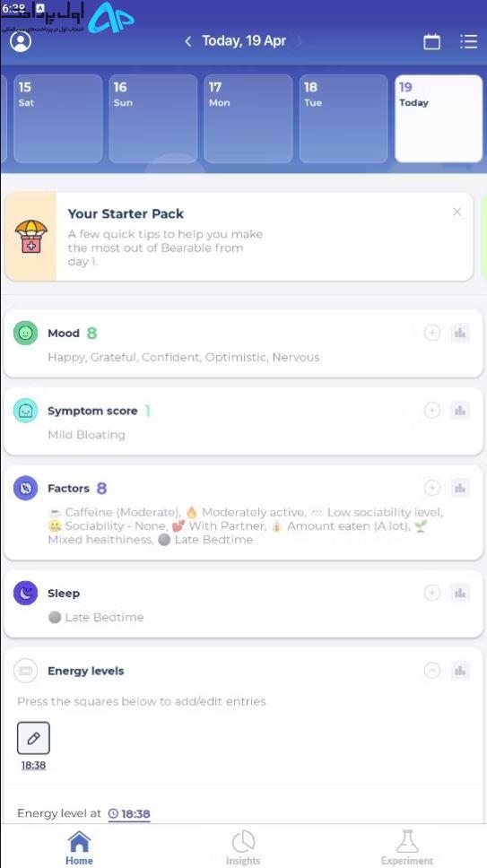This screenshot has width=487, height=868.
Task: Switch to the Experiment tab
Action: (x=407, y=847)
